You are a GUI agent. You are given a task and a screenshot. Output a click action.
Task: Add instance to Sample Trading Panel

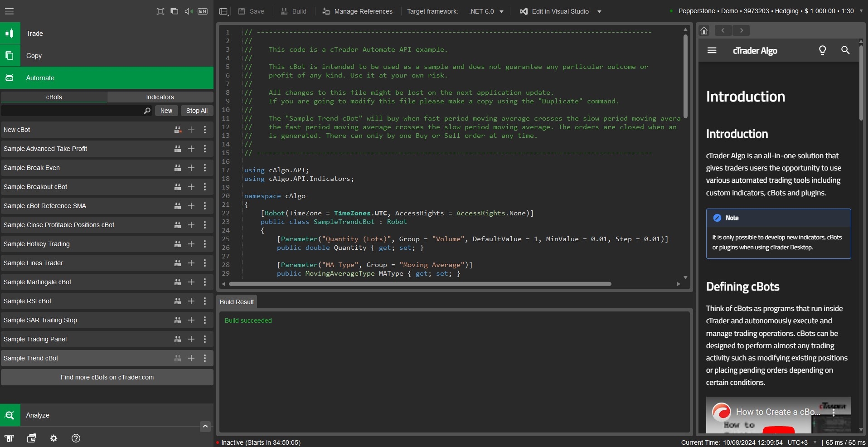[191, 339]
